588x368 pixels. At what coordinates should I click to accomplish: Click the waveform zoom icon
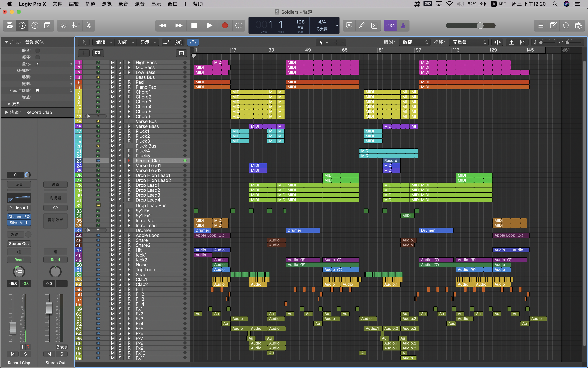(x=497, y=42)
